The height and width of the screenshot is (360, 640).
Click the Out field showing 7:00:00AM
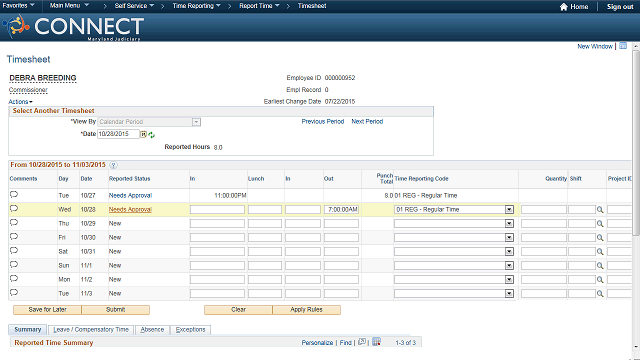(x=341, y=210)
